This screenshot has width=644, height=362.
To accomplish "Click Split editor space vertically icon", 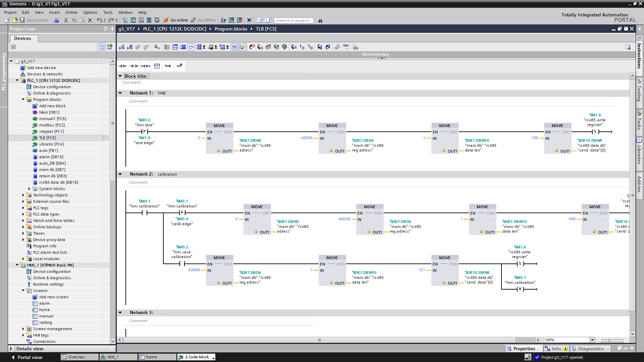I will pos(267,20).
